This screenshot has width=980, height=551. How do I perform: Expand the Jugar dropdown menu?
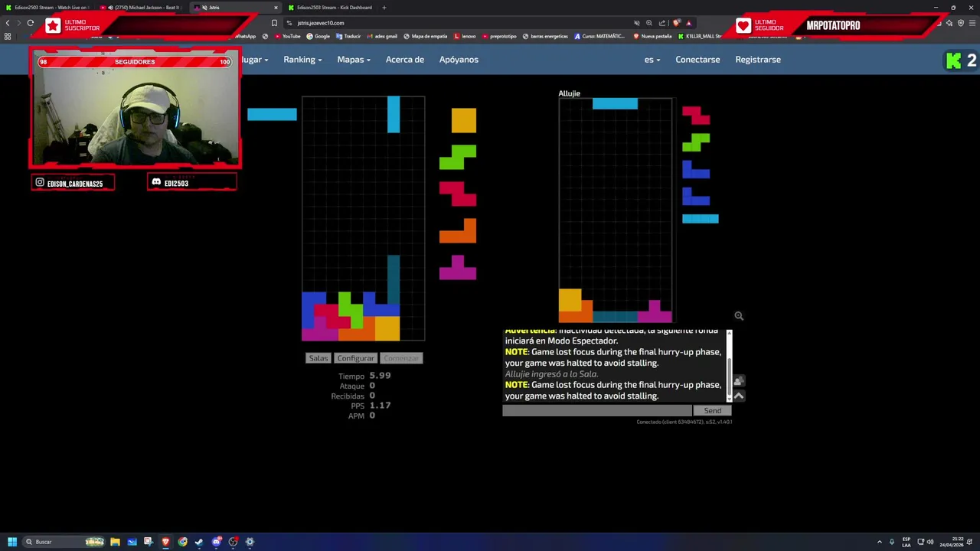[x=255, y=60]
